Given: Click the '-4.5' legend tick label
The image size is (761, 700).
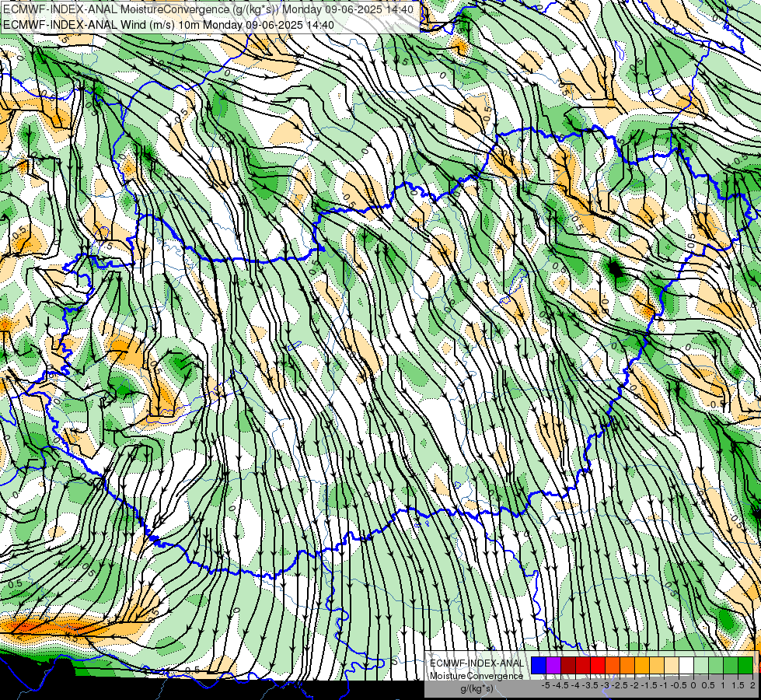Looking at the screenshot, I should pos(560,685).
